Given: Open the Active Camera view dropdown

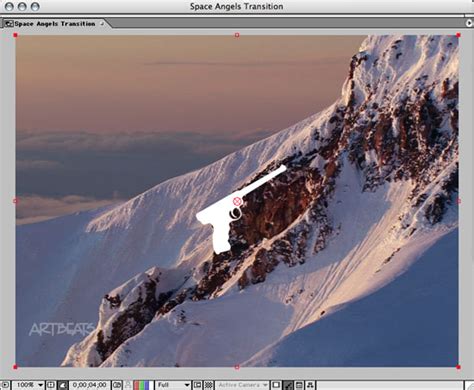Looking at the screenshot, I should (242, 385).
